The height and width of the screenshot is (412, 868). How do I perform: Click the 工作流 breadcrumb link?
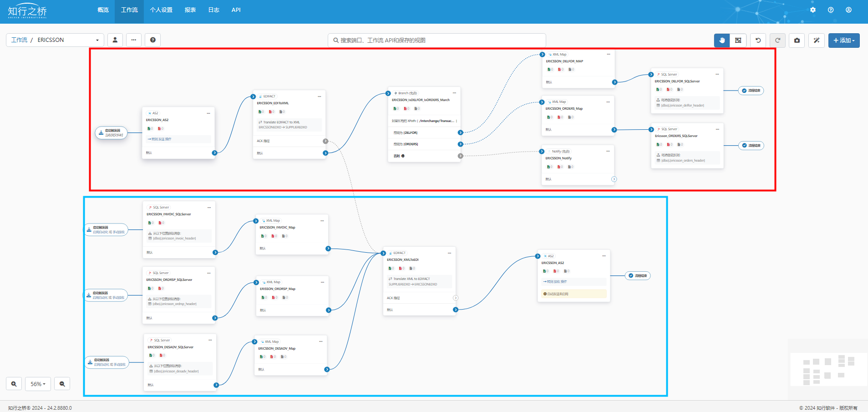19,40
